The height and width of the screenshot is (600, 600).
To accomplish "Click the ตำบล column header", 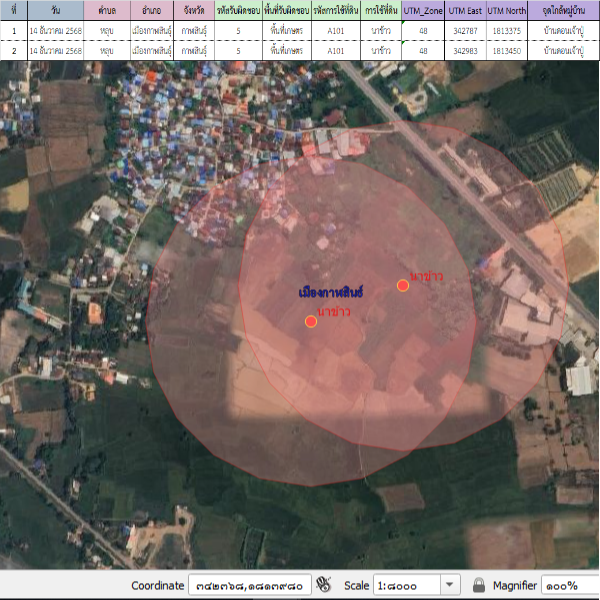I will [x=107, y=9].
